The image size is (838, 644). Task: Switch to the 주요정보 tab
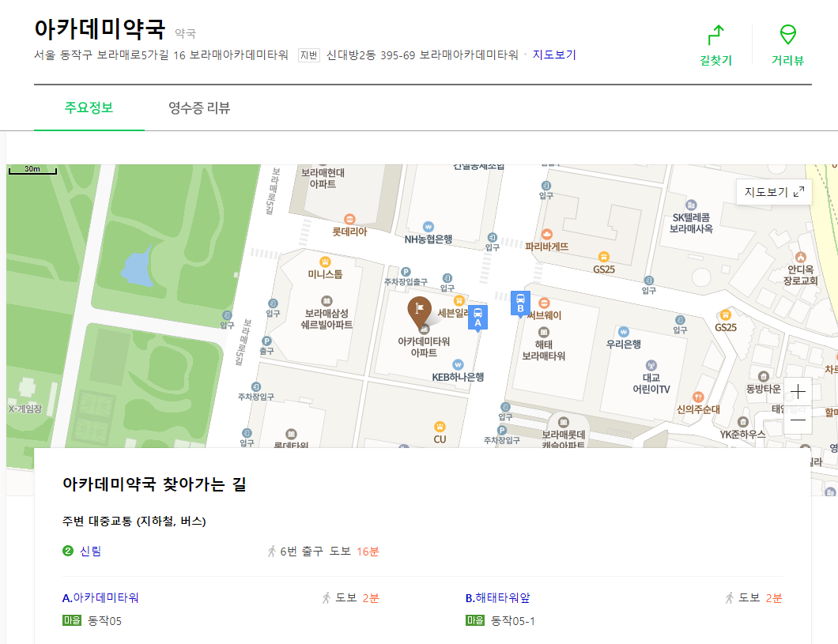[89, 108]
